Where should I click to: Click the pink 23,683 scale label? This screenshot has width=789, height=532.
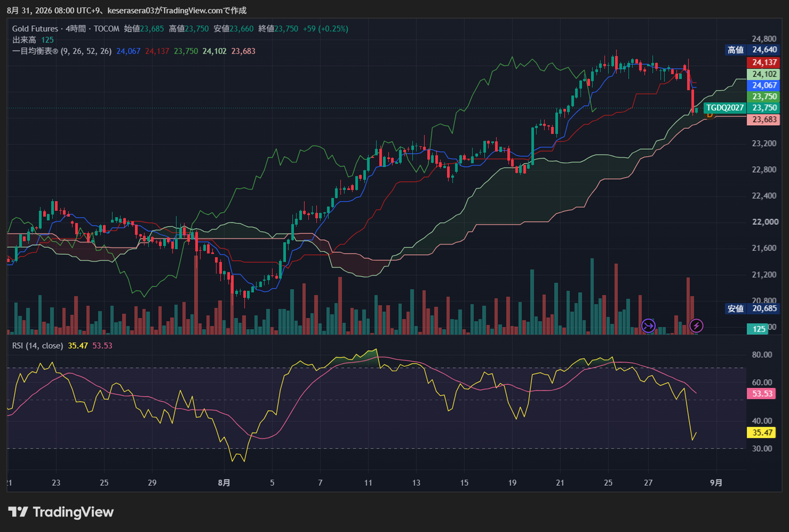coord(763,120)
